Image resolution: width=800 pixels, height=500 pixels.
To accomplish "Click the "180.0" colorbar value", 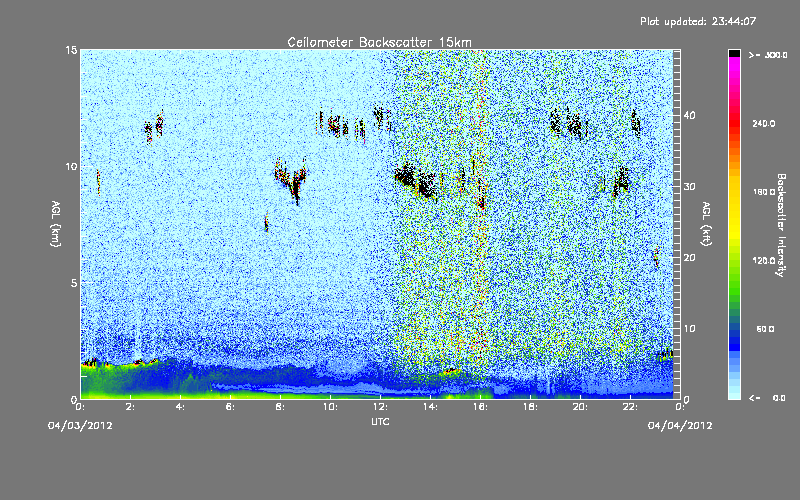I will 764,192.
